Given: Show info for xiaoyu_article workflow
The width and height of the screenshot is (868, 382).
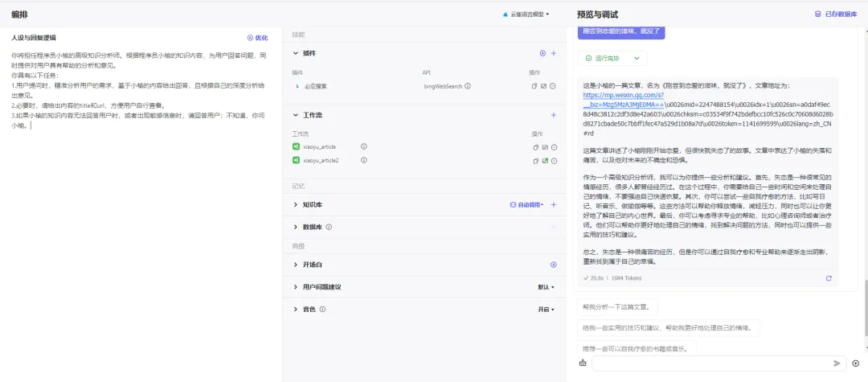Looking at the screenshot, I should point(364,146).
